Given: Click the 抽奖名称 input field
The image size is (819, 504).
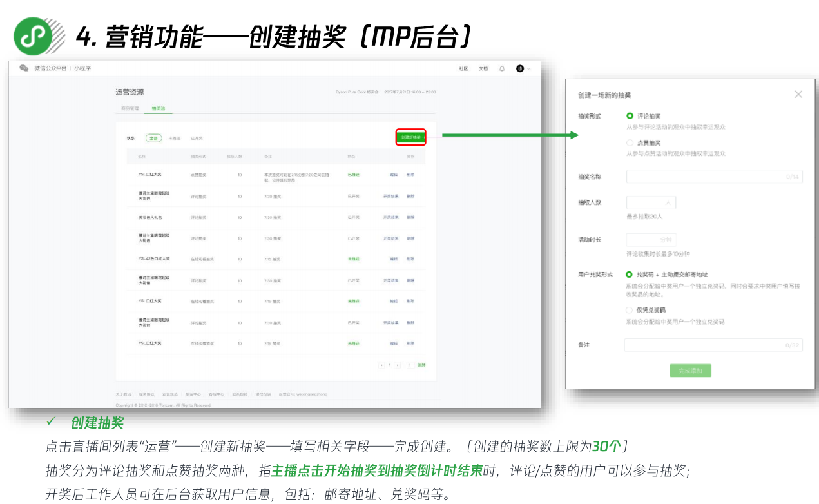Looking at the screenshot, I should pyautogui.click(x=715, y=177).
